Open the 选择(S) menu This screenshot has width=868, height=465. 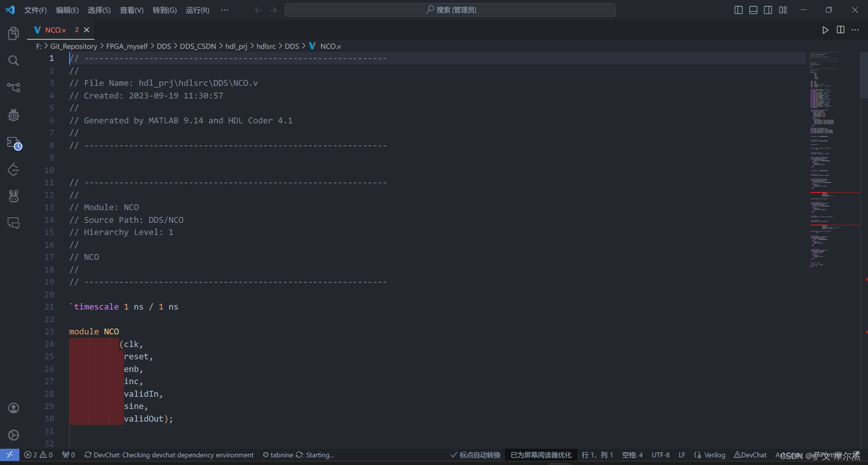[99, 10]
